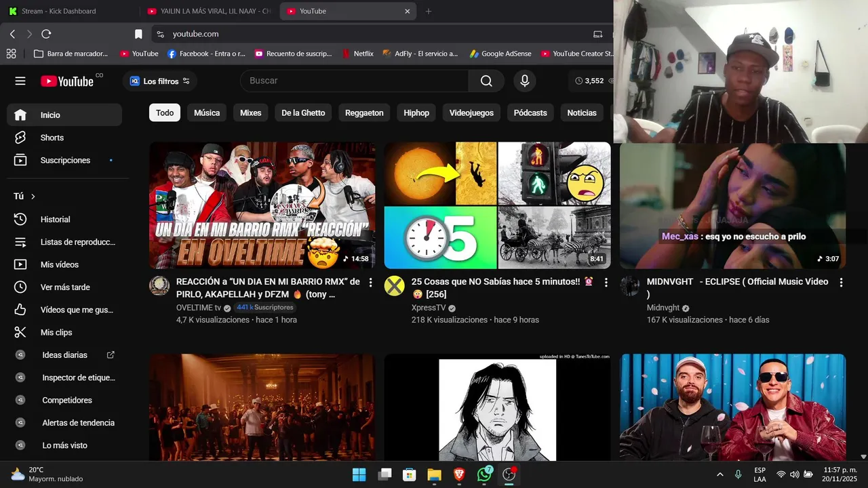Viewport: 868px width, 488px height.
Task: Open the YouTube hamburger guide menu
Action: pyautogui.click(x=20, y=81)
